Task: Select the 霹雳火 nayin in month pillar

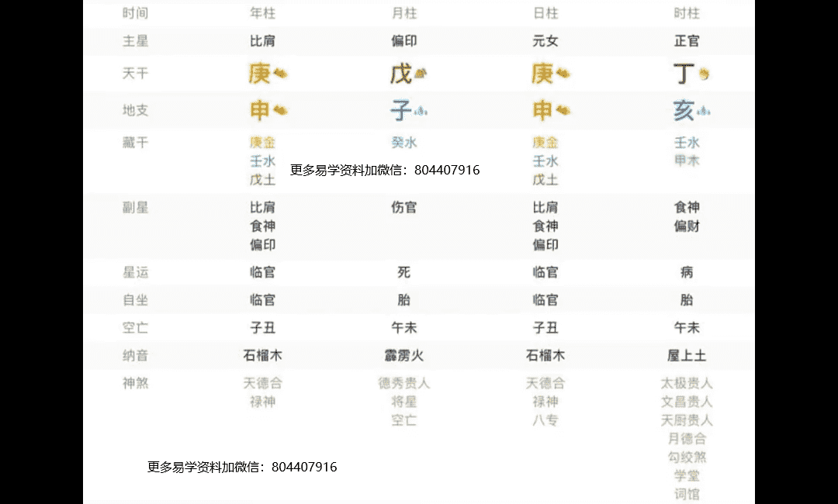Action: [x=403, y=356]
